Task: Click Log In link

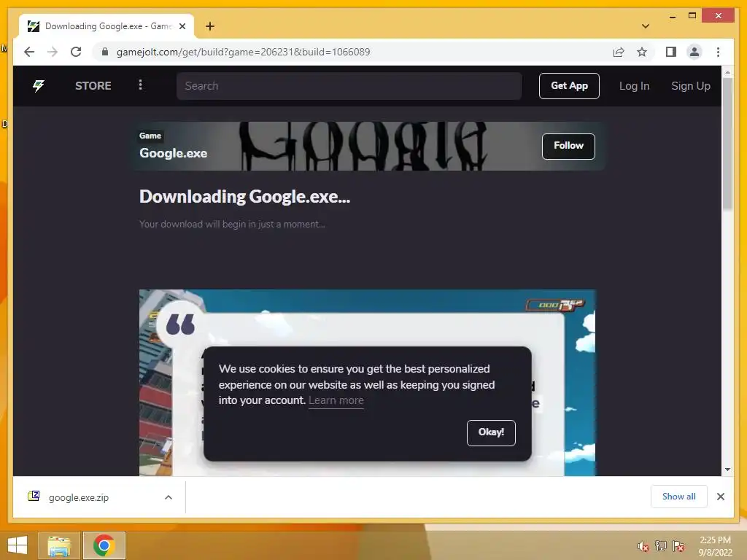Action: [634, 86]
